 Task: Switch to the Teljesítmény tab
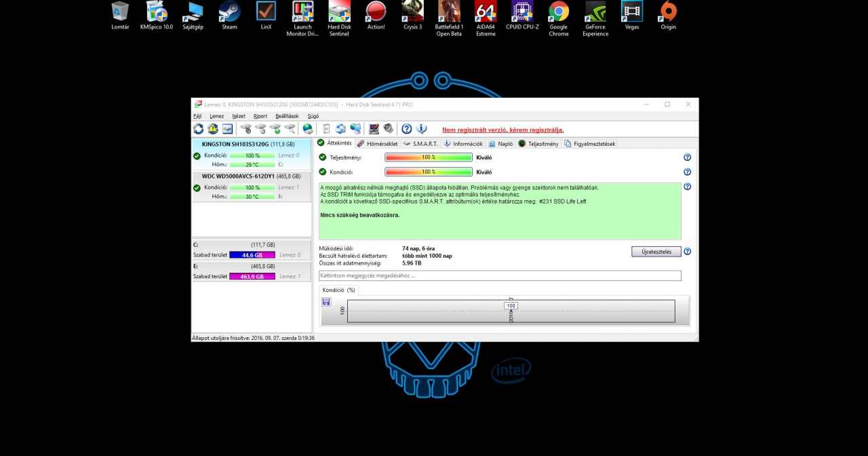539,144
